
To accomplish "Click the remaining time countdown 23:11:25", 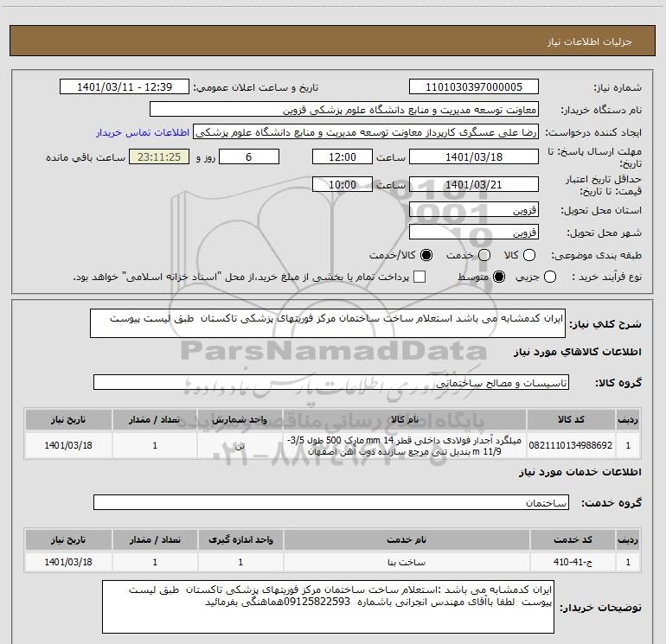I will pyautogui.click(x=159, y=157).
